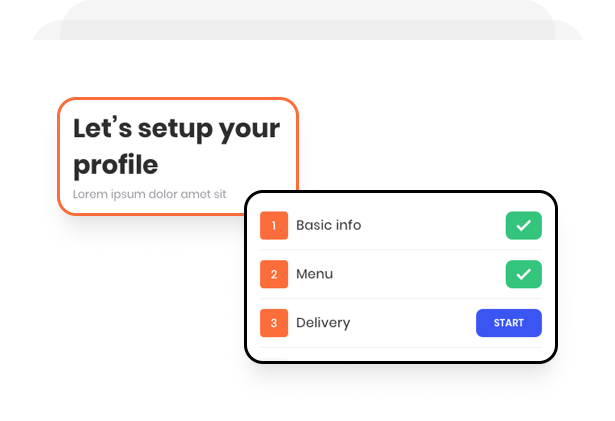Toggle the green checkmark beside Basic info
The image size is (615, 421).
(523, 226)
